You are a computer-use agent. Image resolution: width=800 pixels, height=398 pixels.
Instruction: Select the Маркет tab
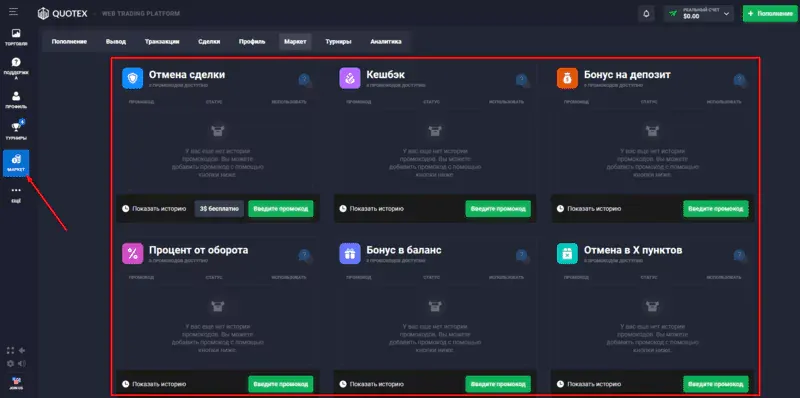(295, 42)
